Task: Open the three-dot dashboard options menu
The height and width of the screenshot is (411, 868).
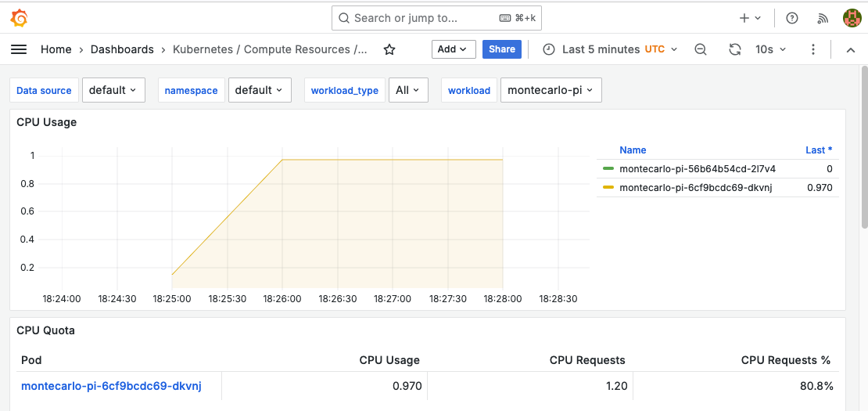Action: tap(813, 49)
